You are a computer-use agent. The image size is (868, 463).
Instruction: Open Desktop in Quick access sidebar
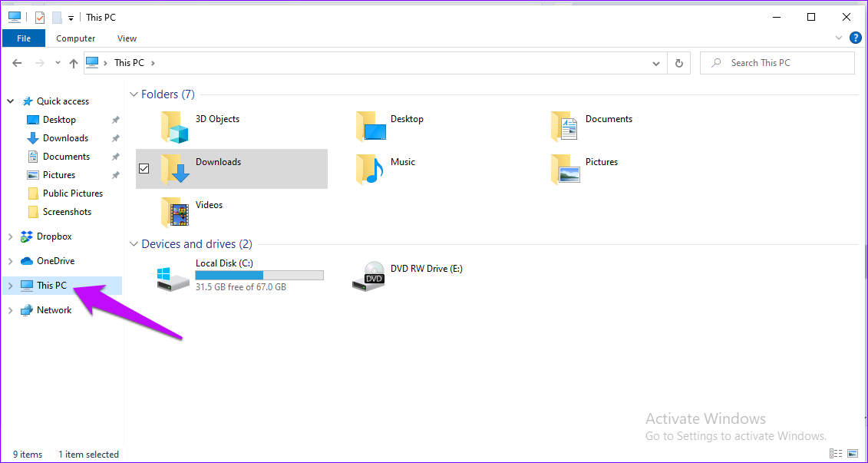pyautogui.click(x=59, y=120)
